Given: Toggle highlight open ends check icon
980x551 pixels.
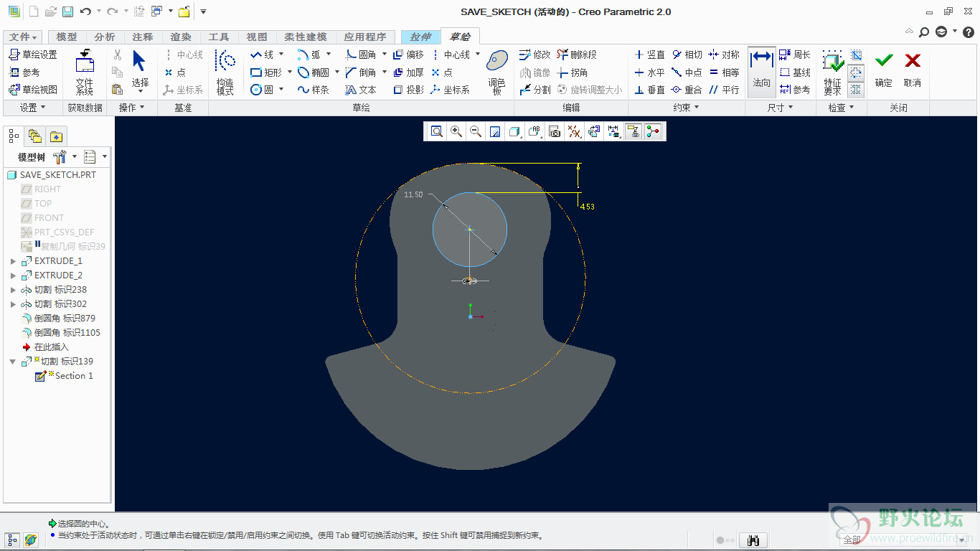Looking at the screenshot, I should pos(856,72).
